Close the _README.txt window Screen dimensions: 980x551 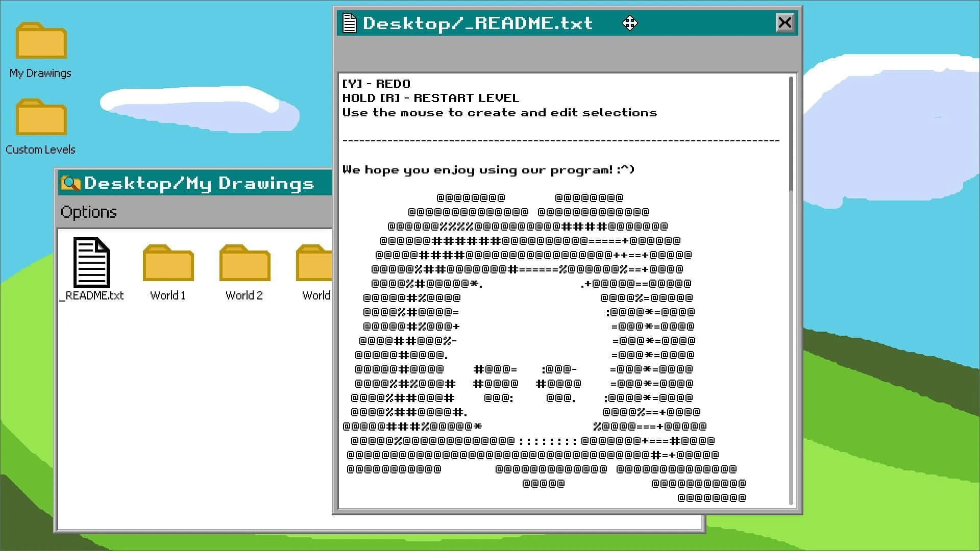point(785,22)
